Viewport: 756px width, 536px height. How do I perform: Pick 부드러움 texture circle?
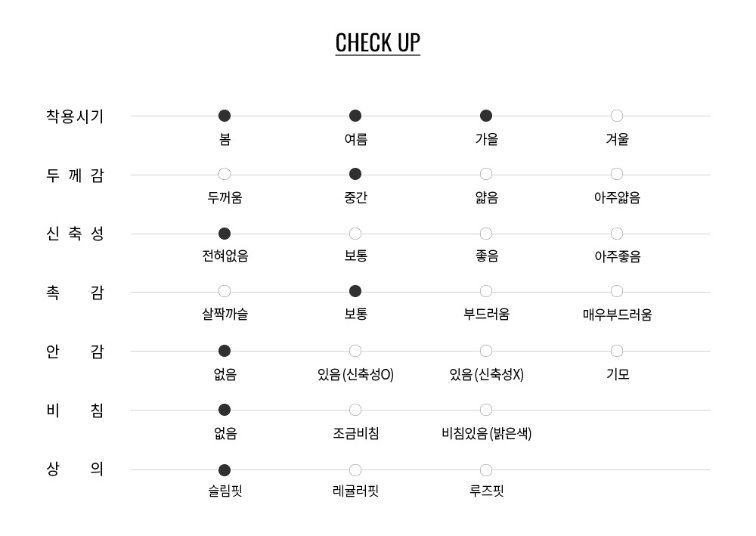point(486,292)
